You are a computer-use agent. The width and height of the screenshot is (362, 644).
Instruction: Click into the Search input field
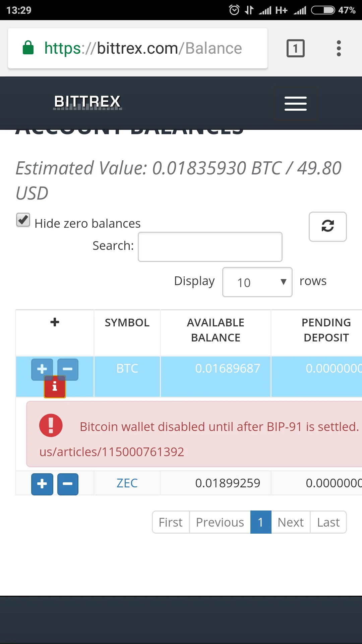(210, 247)
